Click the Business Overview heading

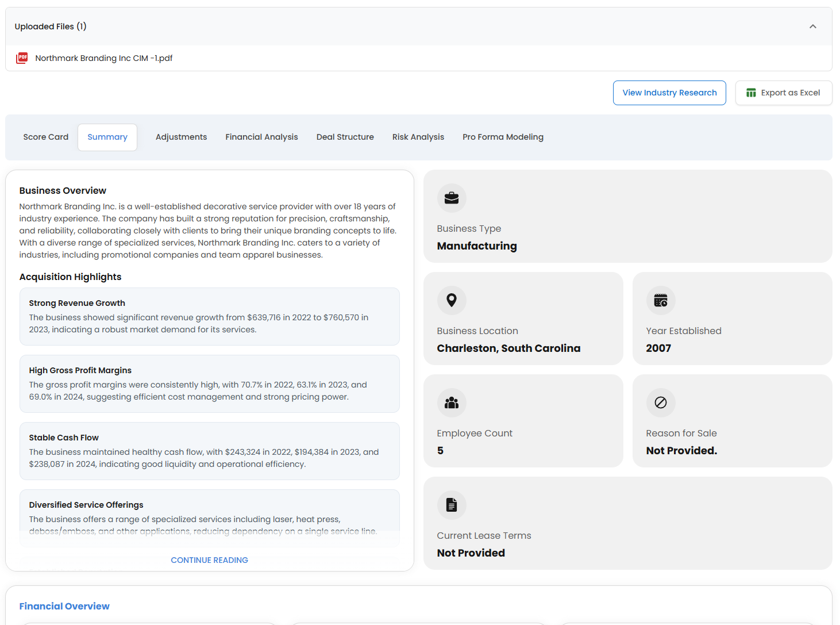63,190
